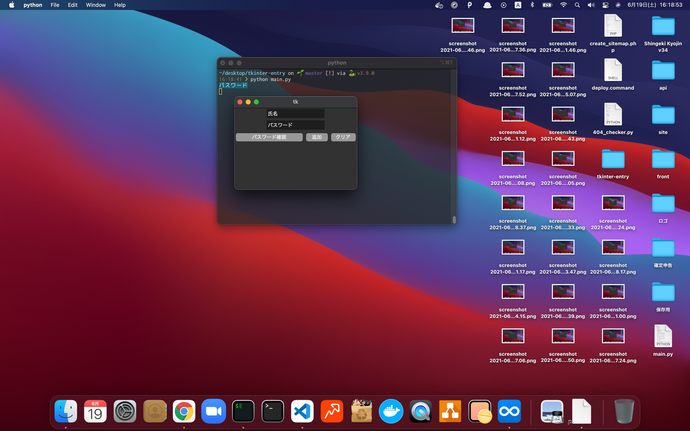Screen dimensions: 690x431
Task: Launch Visual Studio Code from the Dock
Action: [302, 411]
